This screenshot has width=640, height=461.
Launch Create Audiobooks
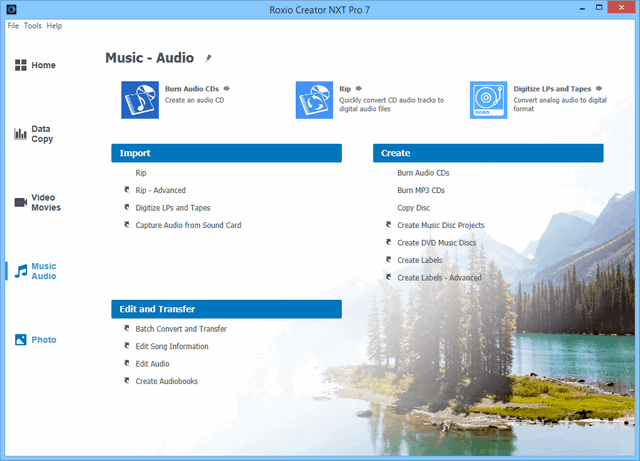coord(166,381)
